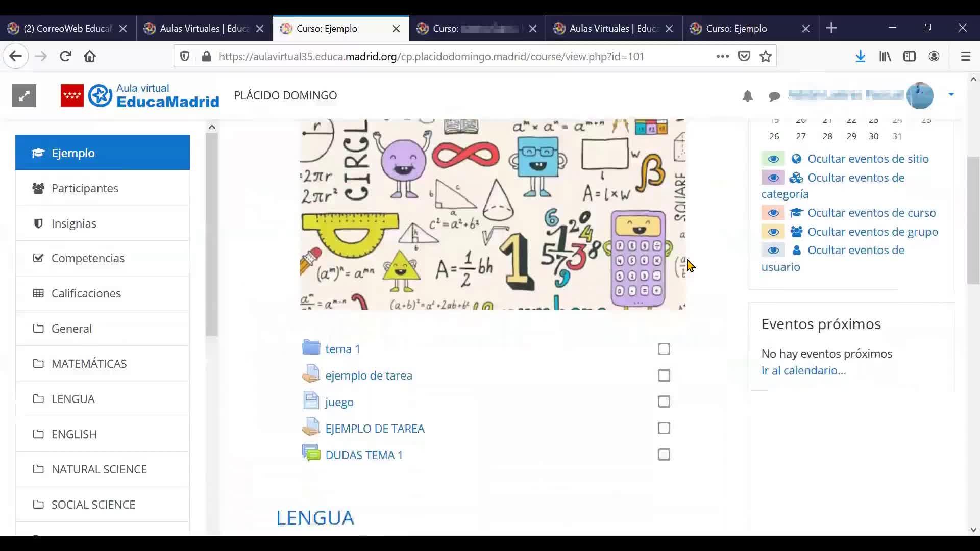The height and width of the screenshot is (551, 980).
Task: Tick the juego completion checkbox
Action: click(664, 402)
